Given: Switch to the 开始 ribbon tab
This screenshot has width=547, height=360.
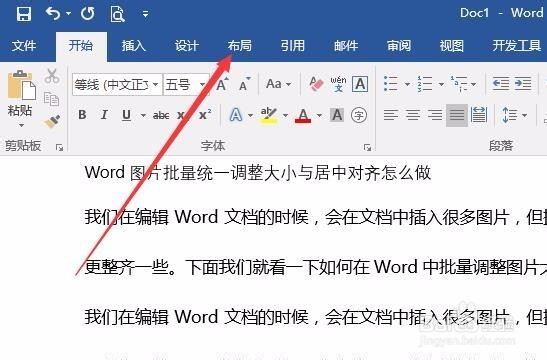Looking at the screenshot, I should pos(81,46).
